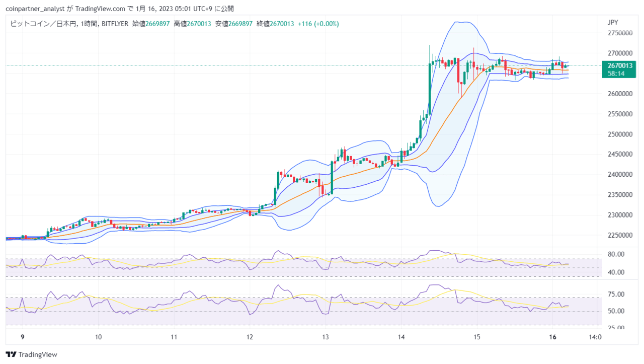Viewport: 644px width, 364px height.
Task: Click the date label 9 on the time axis
Action: [22, 337]
